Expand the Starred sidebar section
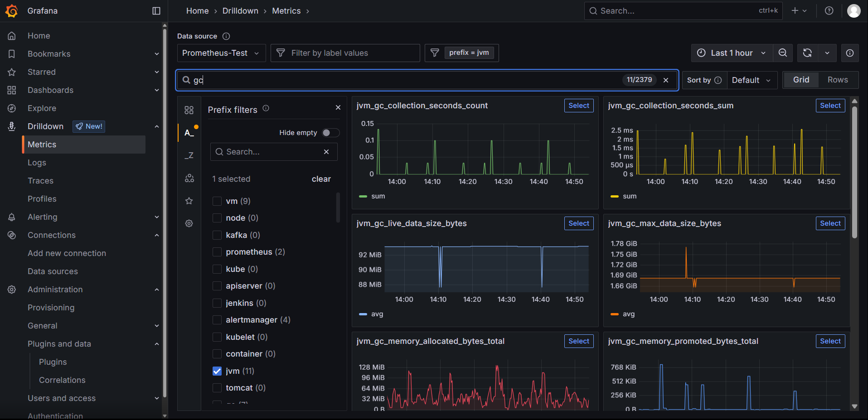 [157, 72]
